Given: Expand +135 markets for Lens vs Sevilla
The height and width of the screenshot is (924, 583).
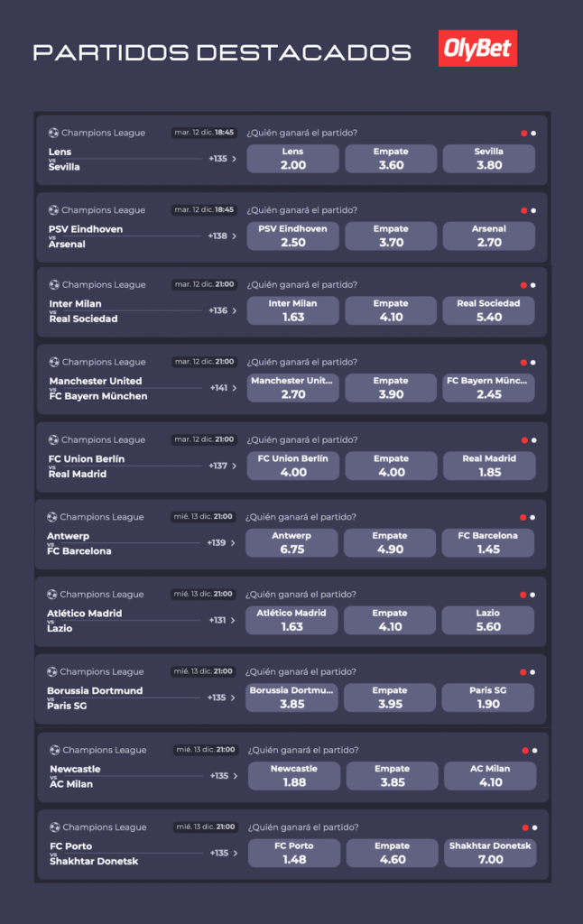Looking at the screenshot, I should point(222,159).
